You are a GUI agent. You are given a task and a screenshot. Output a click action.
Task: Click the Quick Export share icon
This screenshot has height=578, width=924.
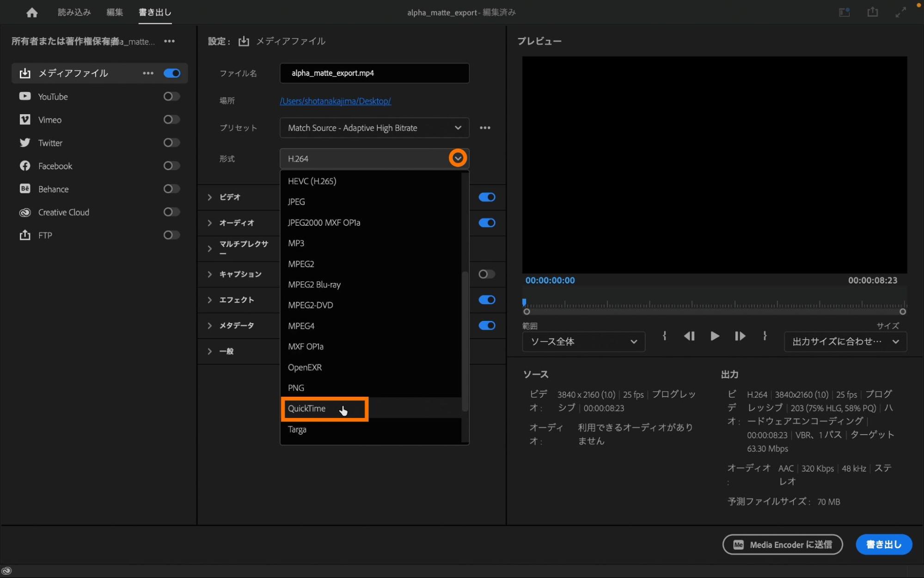[x=872, y=12]
